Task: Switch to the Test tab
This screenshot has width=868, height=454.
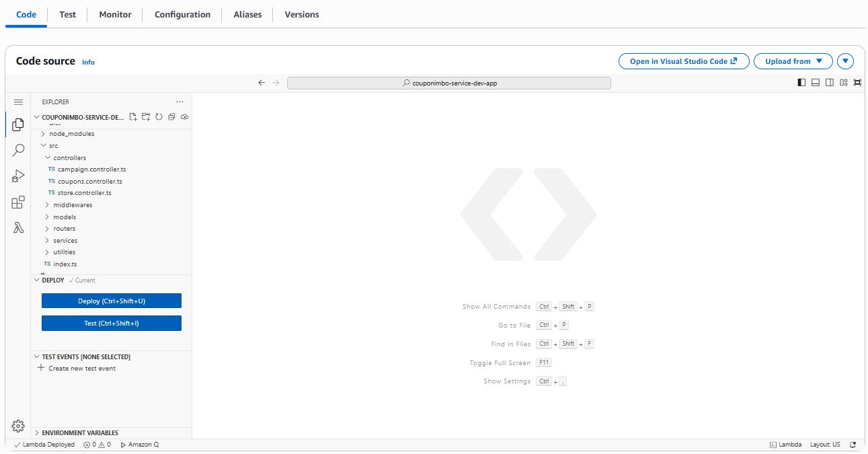Action: [68, 14]
